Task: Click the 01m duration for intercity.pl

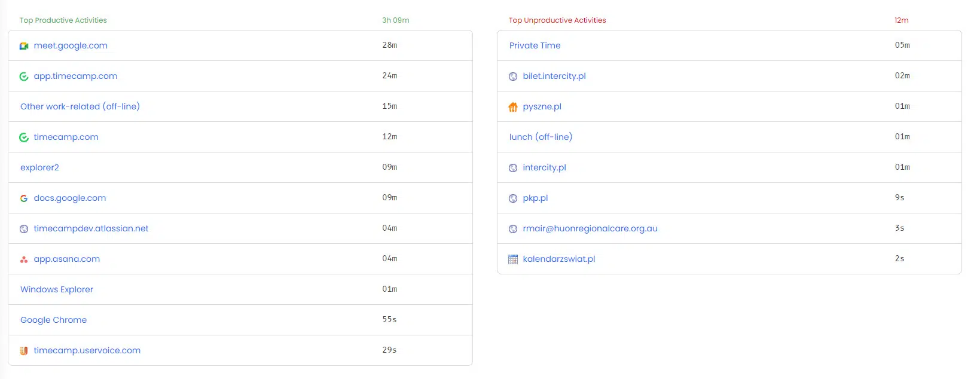Action: pyautogui.click(x=902, y=167)
